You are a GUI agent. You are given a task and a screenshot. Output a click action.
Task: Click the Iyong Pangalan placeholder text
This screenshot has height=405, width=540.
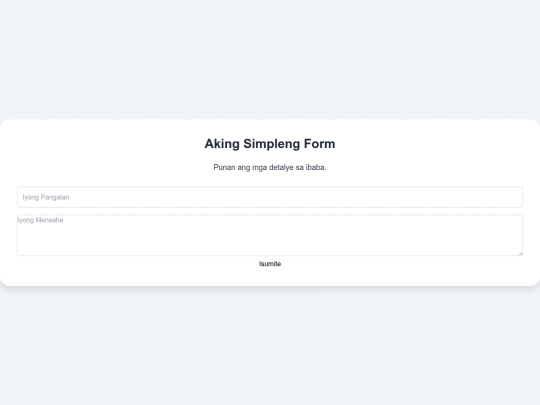(x=46, y=197)
